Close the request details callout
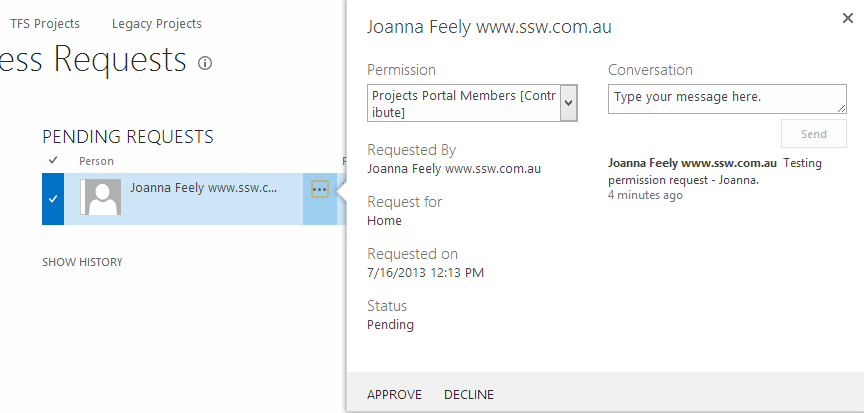Viewport: 864px width, 413px height. pyautogui.click(x=849, y=17)
